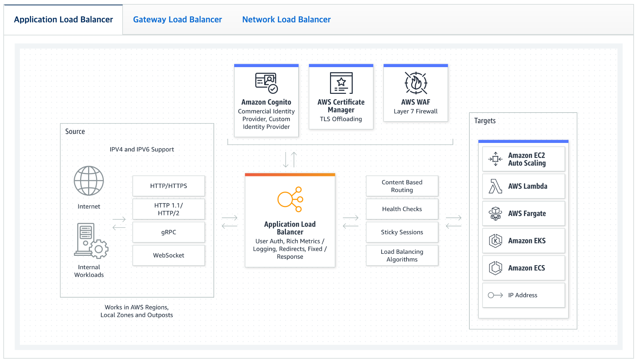Image resolution: width=640 pixels, height=364 pixels.
Task: Click the Amazon EC2 Auto Scaling icon
Action: point(495,159)
